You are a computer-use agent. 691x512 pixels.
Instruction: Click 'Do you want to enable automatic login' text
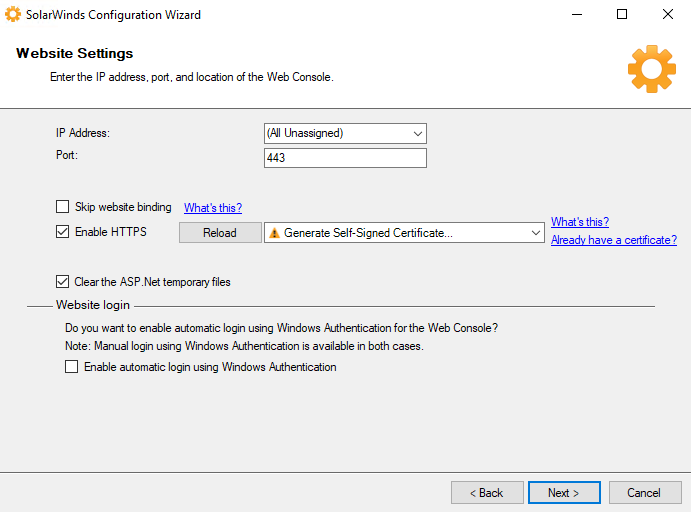(281, 328)
